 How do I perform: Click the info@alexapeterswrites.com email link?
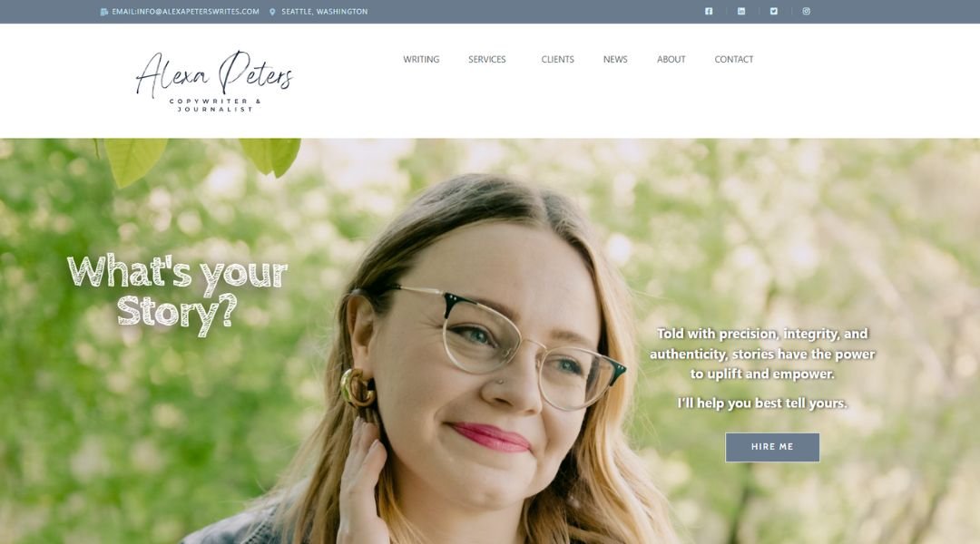tap(185, 12)
